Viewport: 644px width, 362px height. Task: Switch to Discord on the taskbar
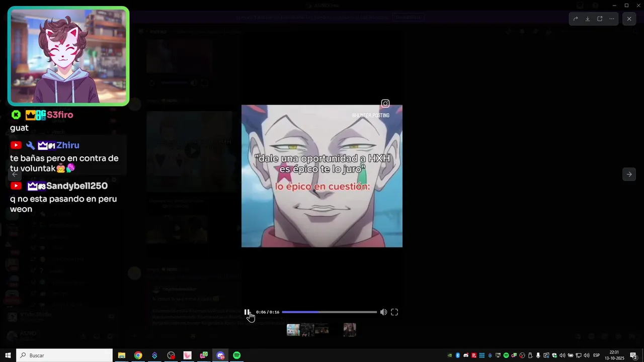click(x=220, y=355)
